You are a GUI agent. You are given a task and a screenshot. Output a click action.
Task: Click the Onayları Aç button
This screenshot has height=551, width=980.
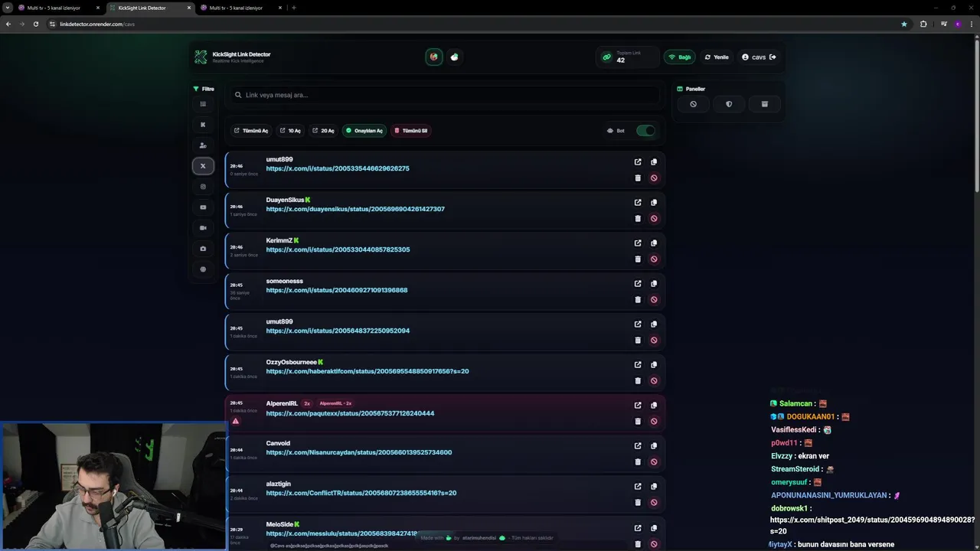click(x=364, y=131)
